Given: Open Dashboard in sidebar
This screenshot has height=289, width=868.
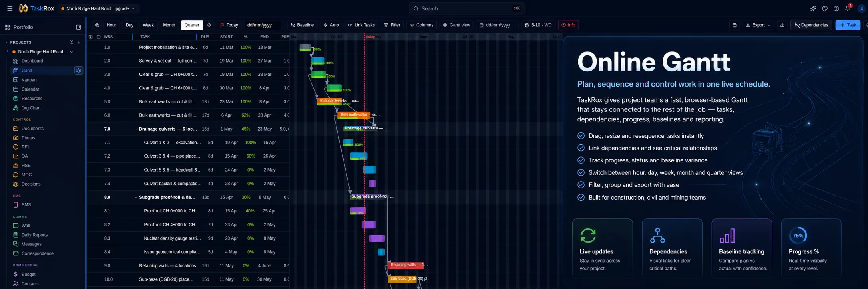Looking at the screenshot, I should (x=32, y=61).
